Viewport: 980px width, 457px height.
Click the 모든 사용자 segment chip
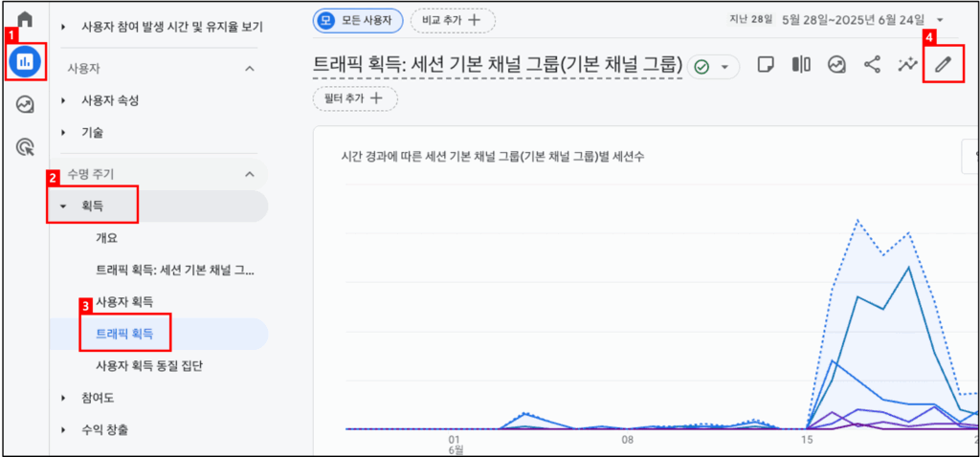[x=358, y=20]
